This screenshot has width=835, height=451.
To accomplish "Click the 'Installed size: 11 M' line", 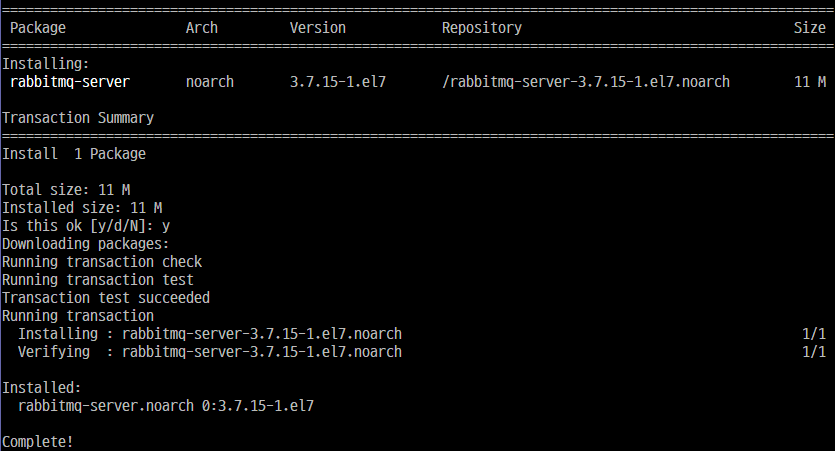I will (82, 208).
